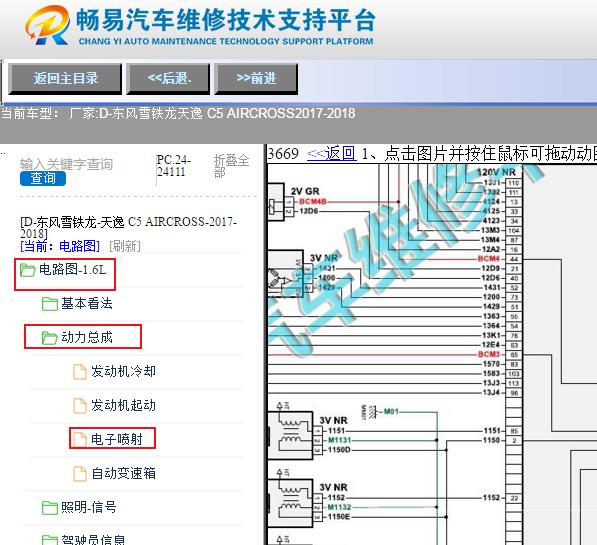Click the 1150D wire label

coord(339,450)
